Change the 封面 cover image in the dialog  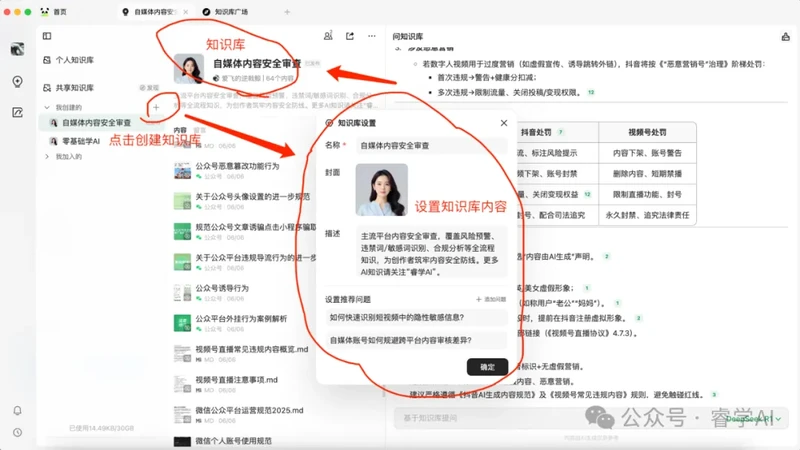point(382,189)
